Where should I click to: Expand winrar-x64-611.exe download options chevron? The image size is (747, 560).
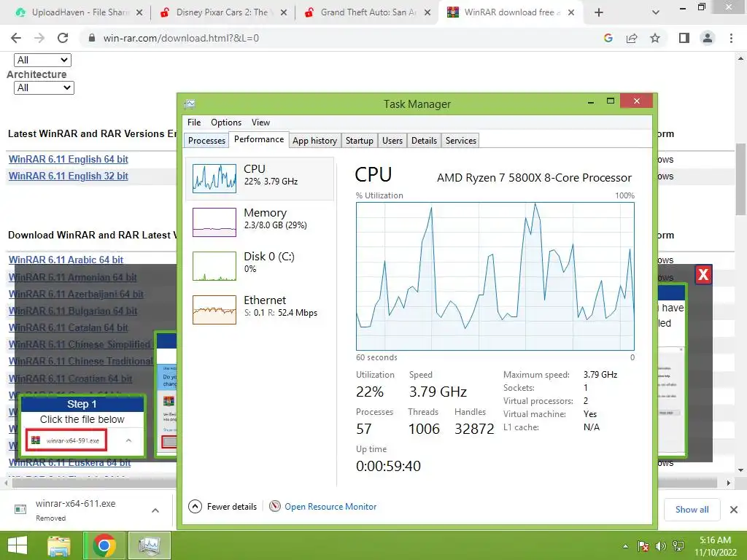(x=155, y=510)
